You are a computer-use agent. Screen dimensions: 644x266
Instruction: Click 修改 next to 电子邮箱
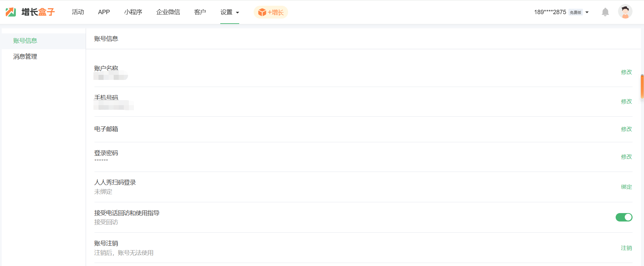coord(626,129)
